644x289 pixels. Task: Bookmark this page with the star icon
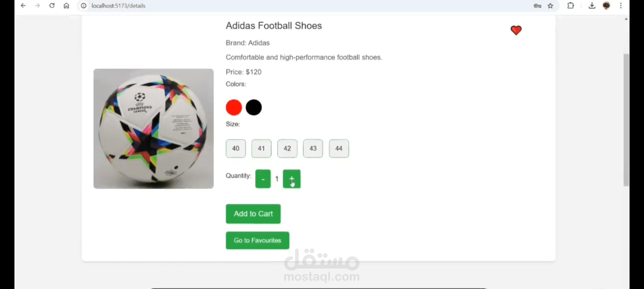click(x=550, y=6)
